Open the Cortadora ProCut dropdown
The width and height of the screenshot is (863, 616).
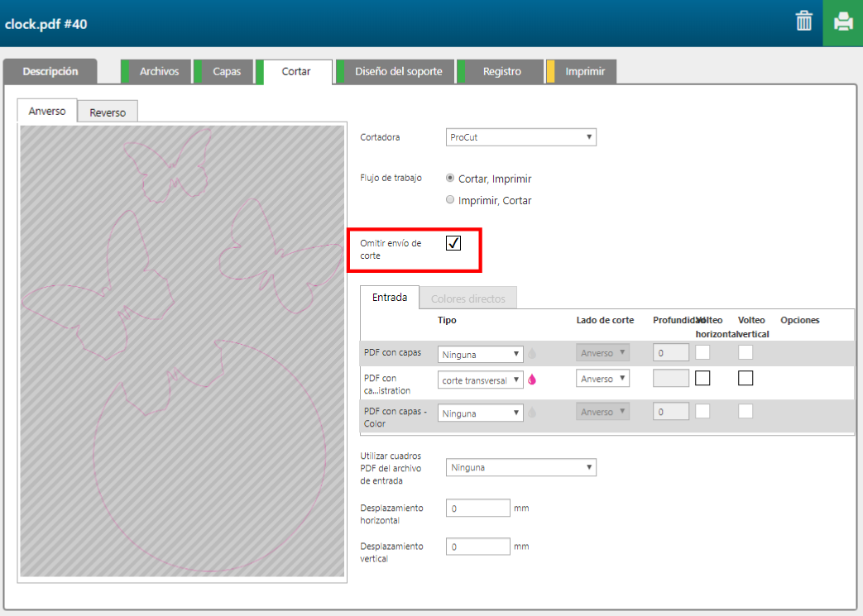point(520,137)
